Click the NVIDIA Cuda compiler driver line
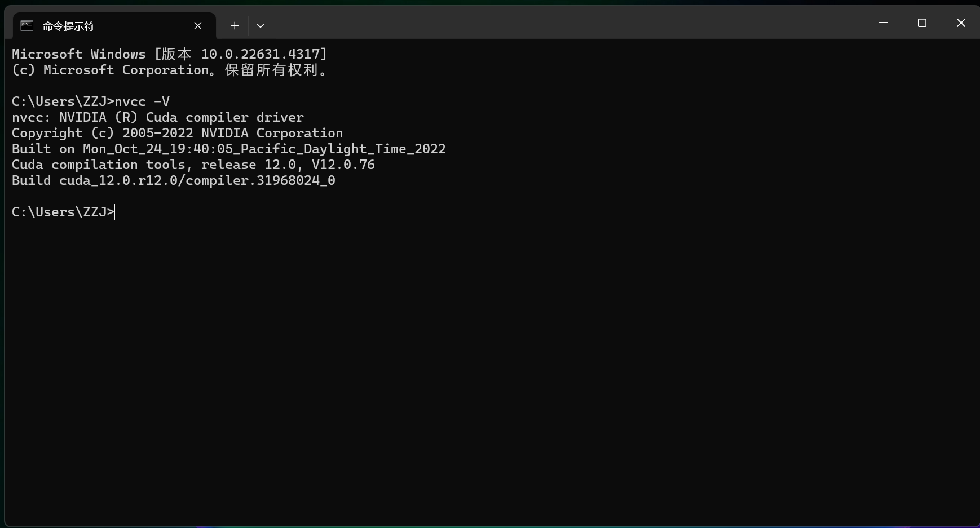This screenshot has height=528, width=980. [158, 117]
